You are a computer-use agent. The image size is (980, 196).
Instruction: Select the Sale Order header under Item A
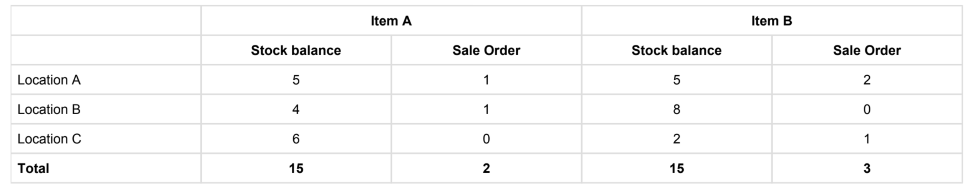tap(486, 50)
